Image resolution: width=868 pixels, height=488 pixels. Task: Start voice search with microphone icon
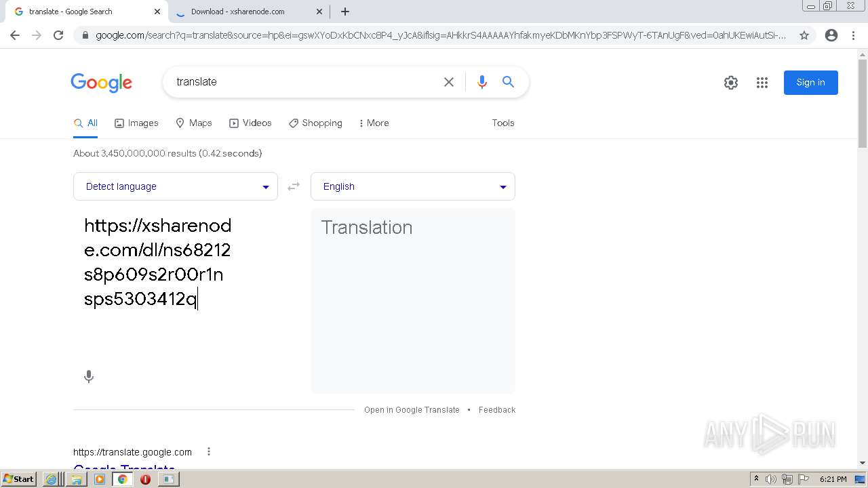click(x=482, y=82)
